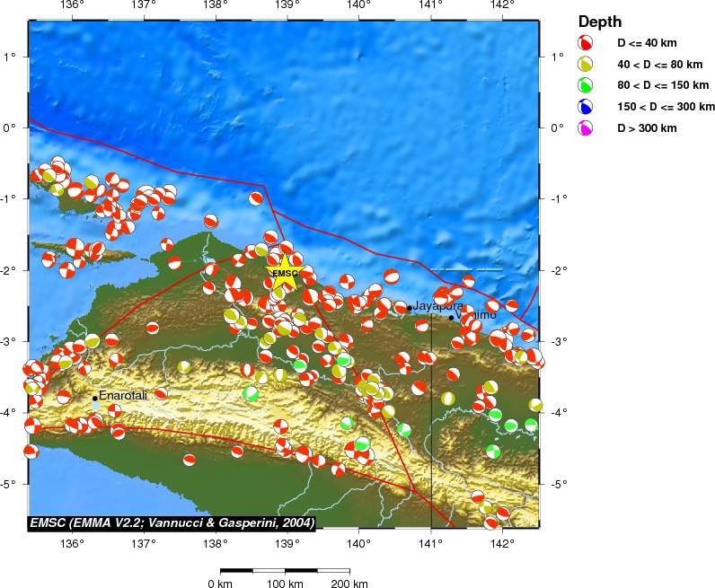Click the -4° latitude label on the right axis
This screenshot has height=588, width=715.
click(559, 412)
